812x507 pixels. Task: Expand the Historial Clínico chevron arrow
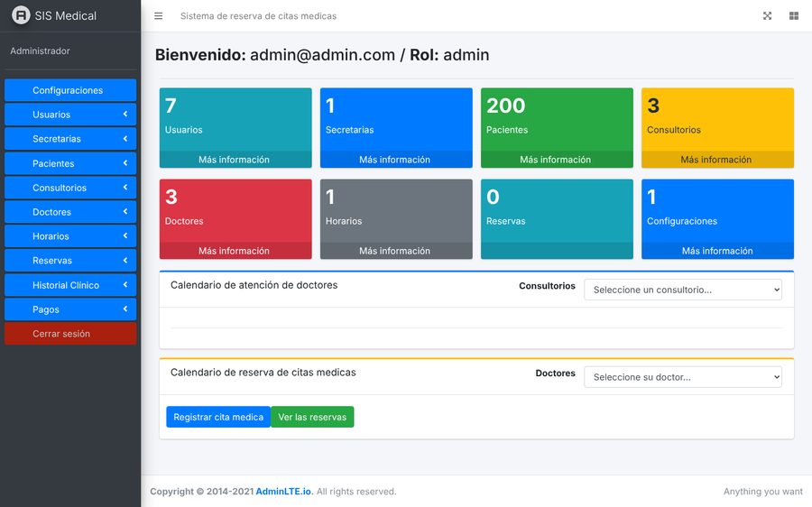pos(125,284)
